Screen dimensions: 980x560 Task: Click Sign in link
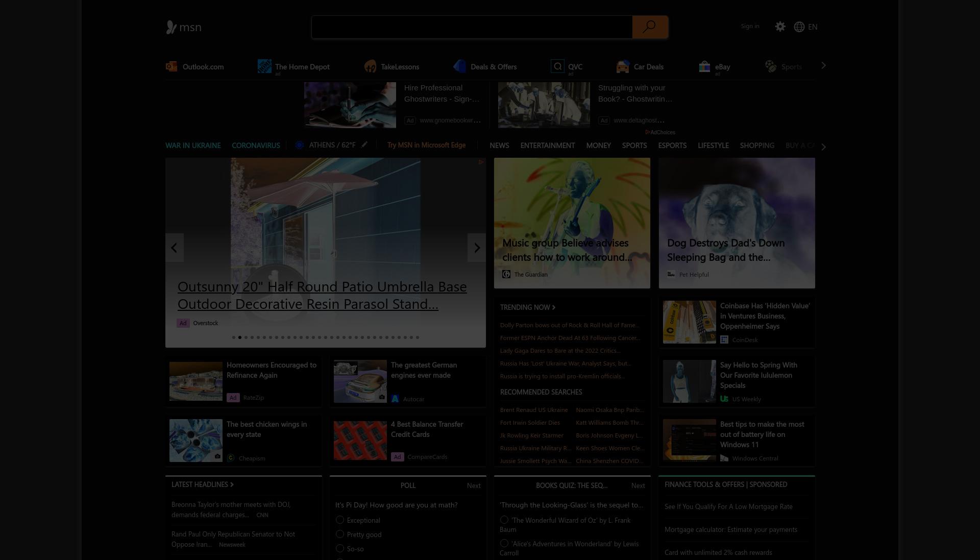[x=750, y=26]
